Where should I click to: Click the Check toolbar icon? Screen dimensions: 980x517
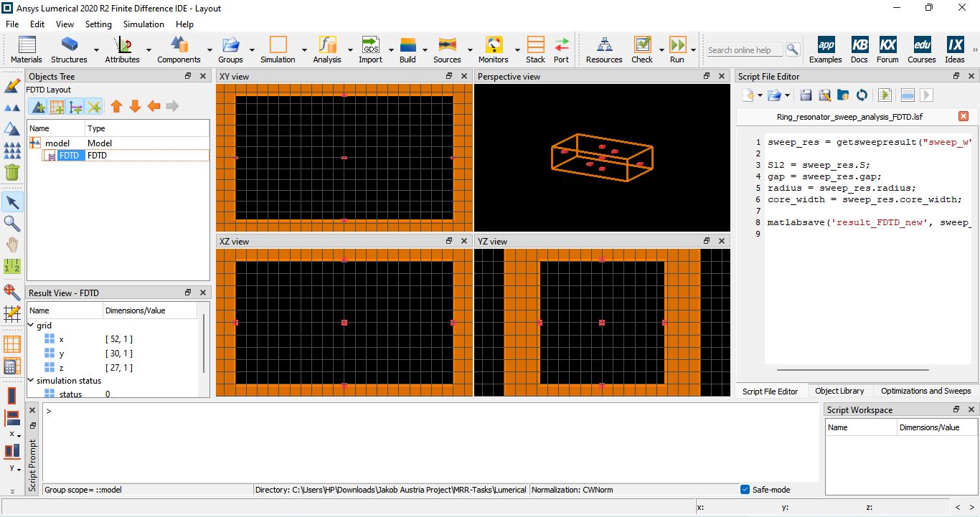tap(642, 45)
